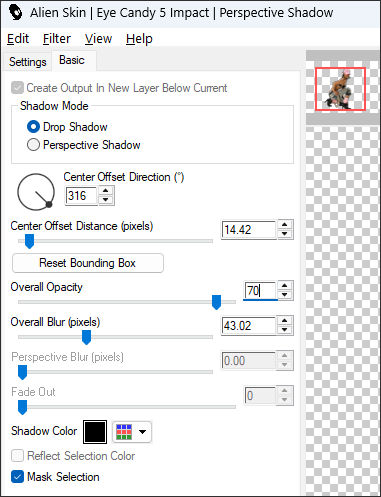Click the black Shadow Color swatch
Image resolution: width=381 pixels, height=497 pixels.
[x=95, y=432]
